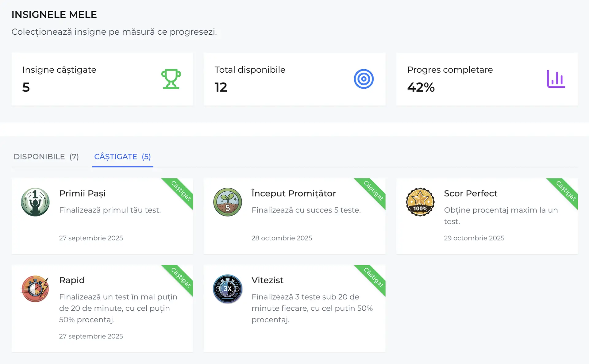Screen dimensions: 589x364
Task: Switch to the DISPONIBILE (7) tab
Action: 46,157
